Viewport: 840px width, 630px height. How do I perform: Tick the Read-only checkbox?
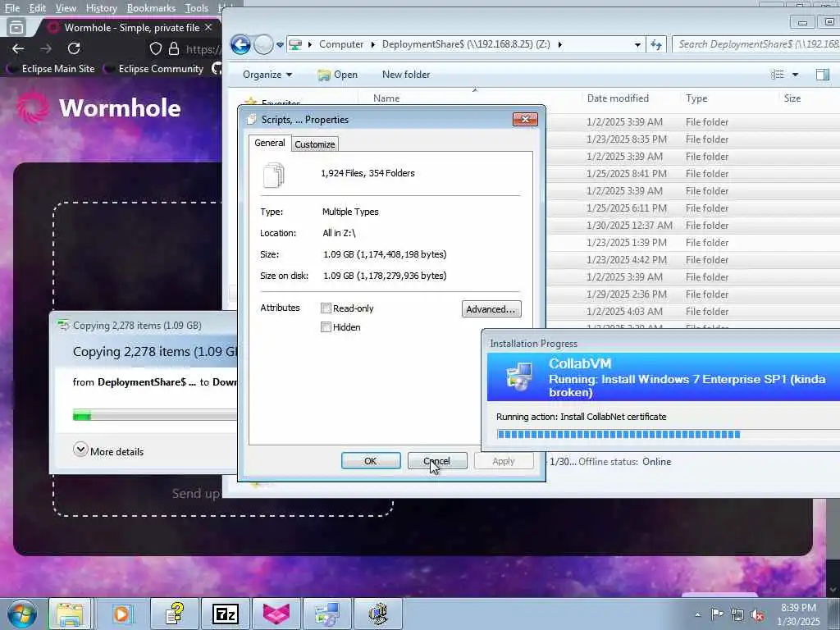(x=326, y=308)
